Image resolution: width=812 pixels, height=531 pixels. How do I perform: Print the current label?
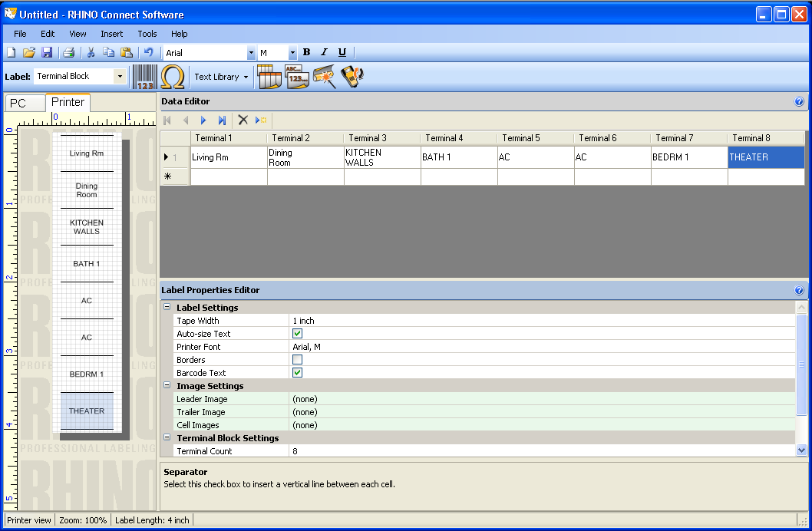(68, 52)
